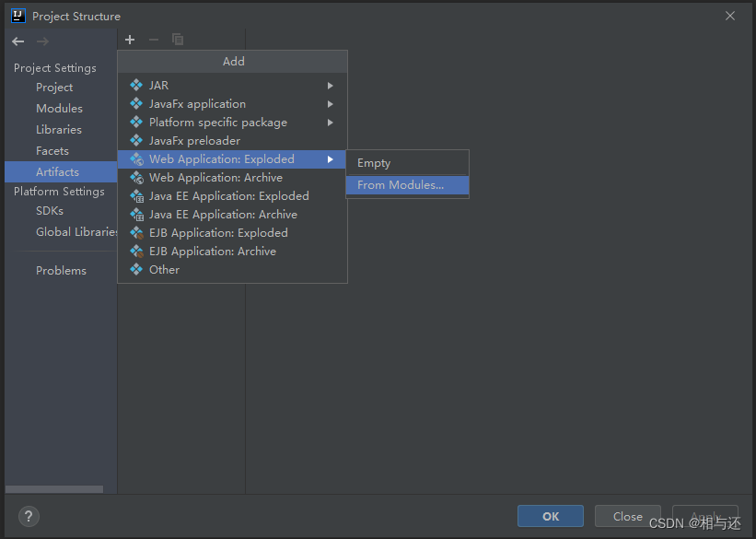Click the sidebar horizontal scrollbar
Screen dimensions: 756x539
(54, 489)
